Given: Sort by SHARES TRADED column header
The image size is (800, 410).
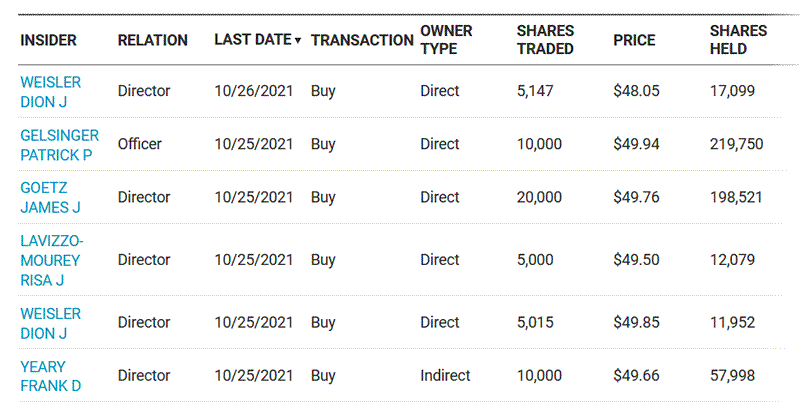Looking at the screenshot, I should pos(545,40).
